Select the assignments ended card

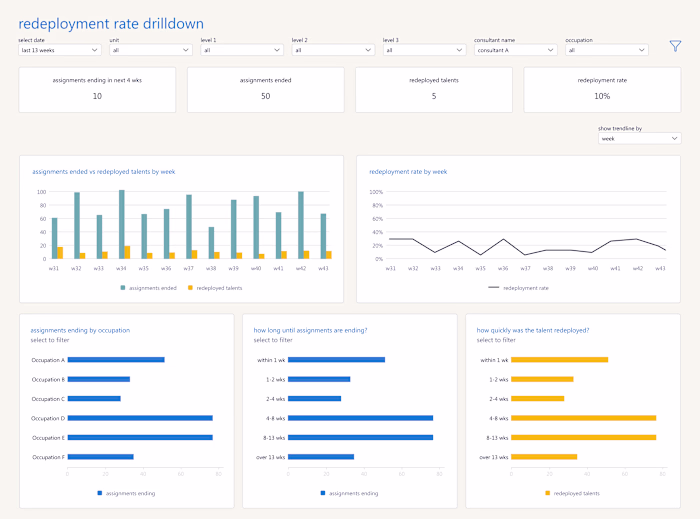click(x=266, y=90)
